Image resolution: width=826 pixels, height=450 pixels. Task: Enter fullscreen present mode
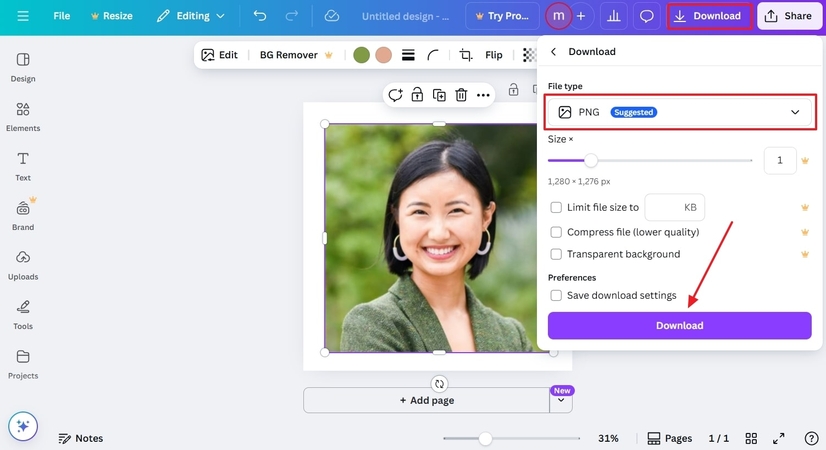(x=779, y=438)
